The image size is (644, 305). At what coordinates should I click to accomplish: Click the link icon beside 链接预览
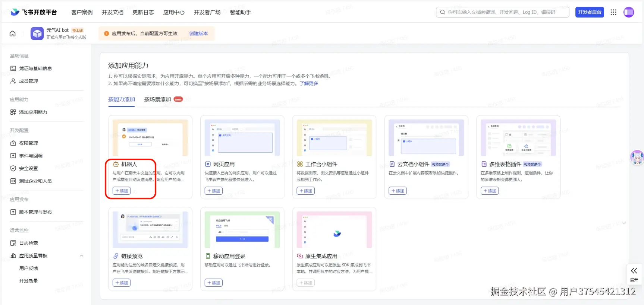(116, 256)
